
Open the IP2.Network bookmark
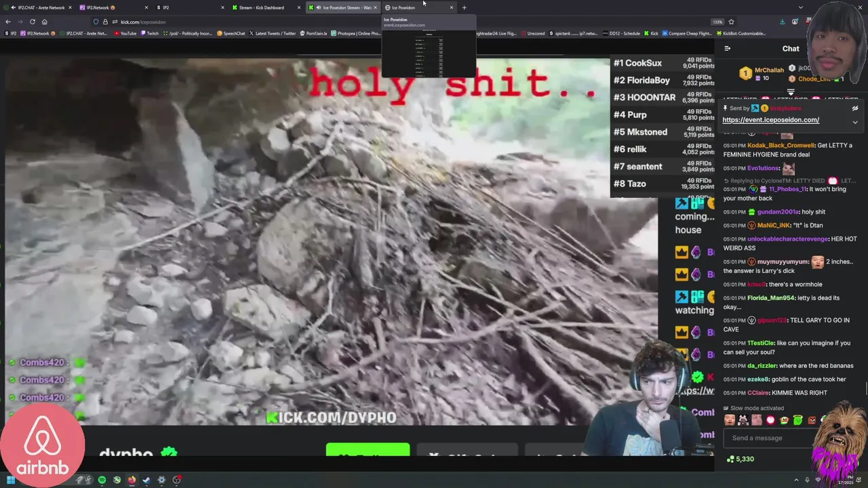coord(36,33)
